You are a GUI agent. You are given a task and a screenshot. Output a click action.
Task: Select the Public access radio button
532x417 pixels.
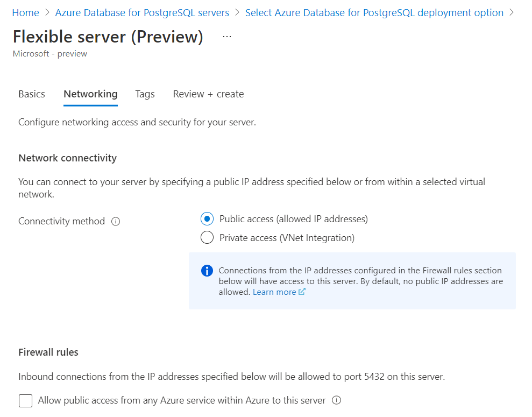tap(207, 219)
